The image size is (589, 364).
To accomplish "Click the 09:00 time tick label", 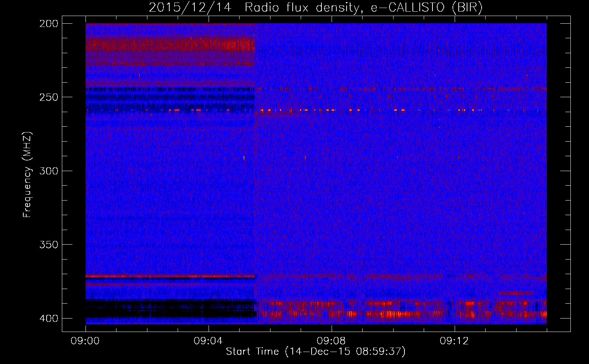I will click(x=85, y=341).
